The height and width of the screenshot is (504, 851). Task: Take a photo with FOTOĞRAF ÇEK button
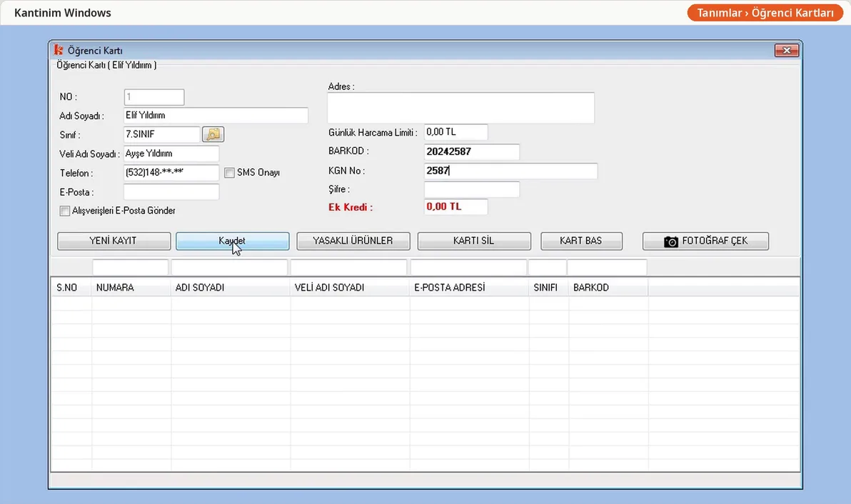[705, 241]
